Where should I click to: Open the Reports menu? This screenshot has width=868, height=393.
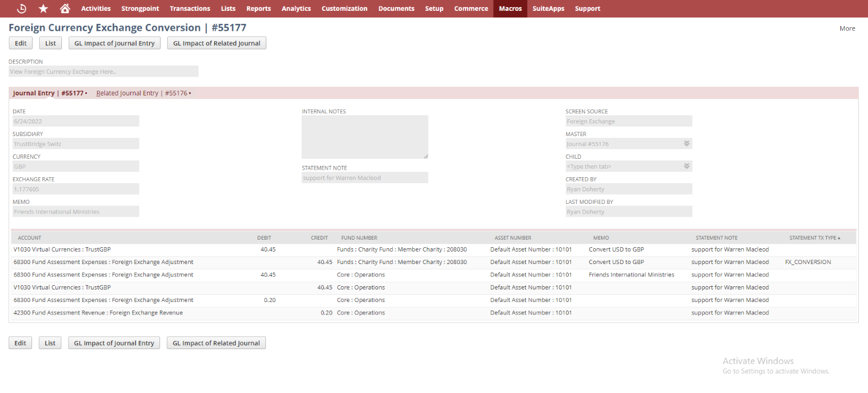(x=258, y=9)
